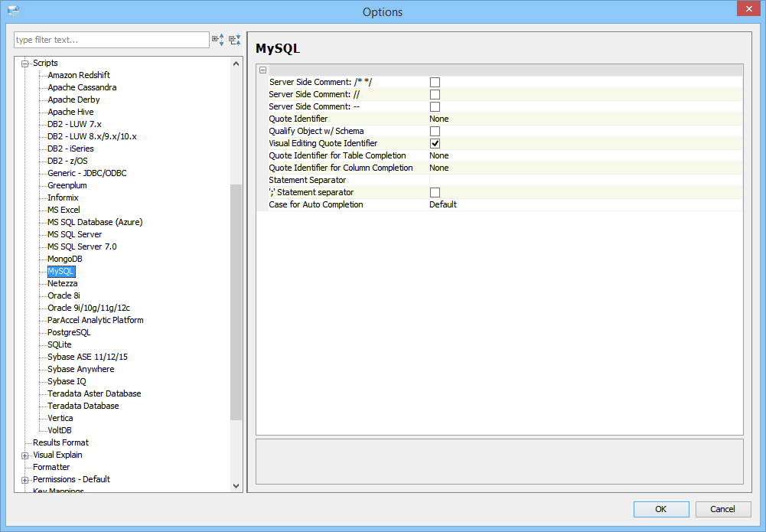
Task: Select Informix in the tree
Action: 63,197
